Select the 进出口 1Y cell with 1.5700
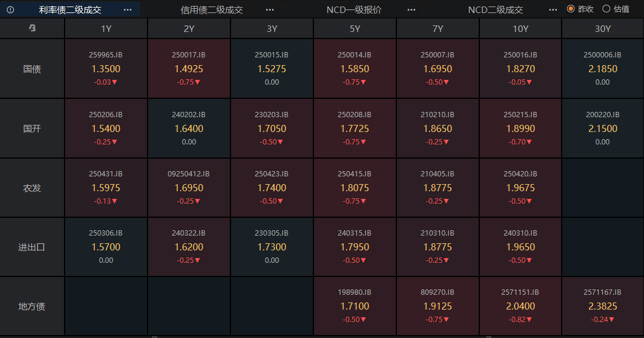 click(x=106, y=247)
